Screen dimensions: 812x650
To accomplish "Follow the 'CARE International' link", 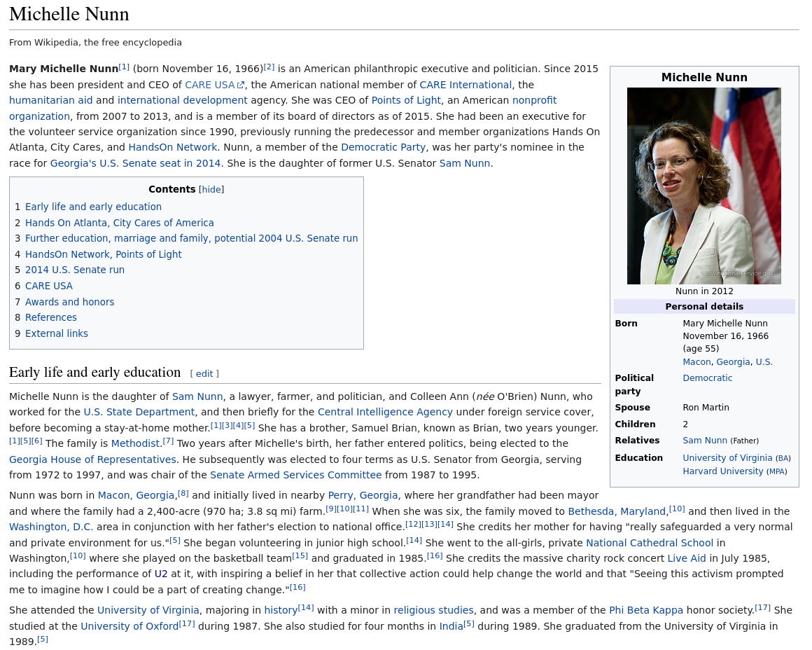I will (x=465, y=85).
